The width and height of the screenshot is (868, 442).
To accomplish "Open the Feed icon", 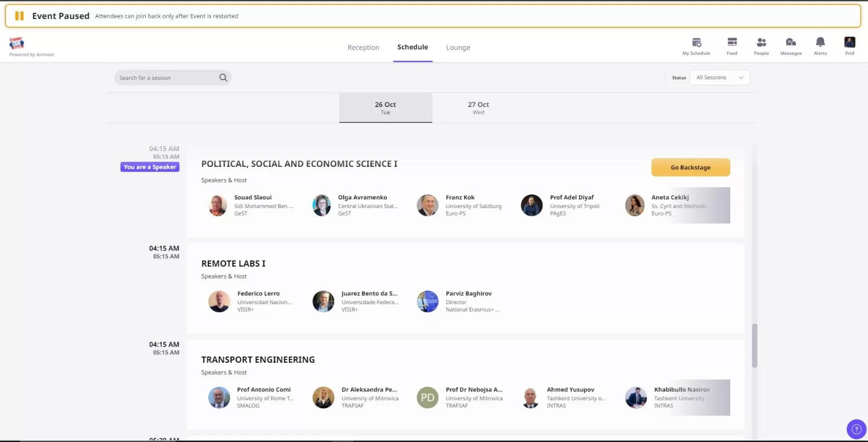I will click(732, 43).
